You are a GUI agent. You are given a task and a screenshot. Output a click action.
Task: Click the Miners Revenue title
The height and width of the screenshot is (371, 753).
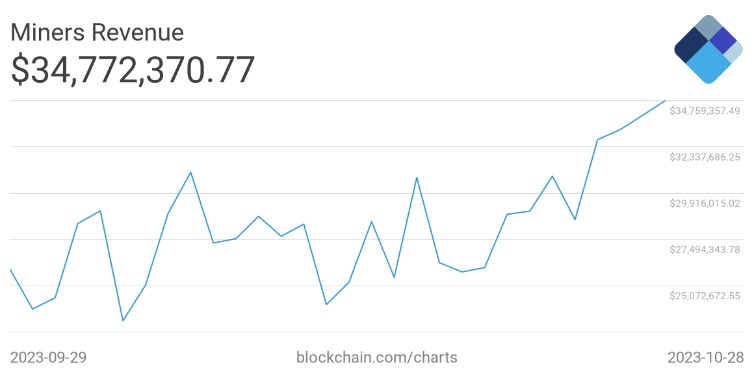(x=97, y=33)
